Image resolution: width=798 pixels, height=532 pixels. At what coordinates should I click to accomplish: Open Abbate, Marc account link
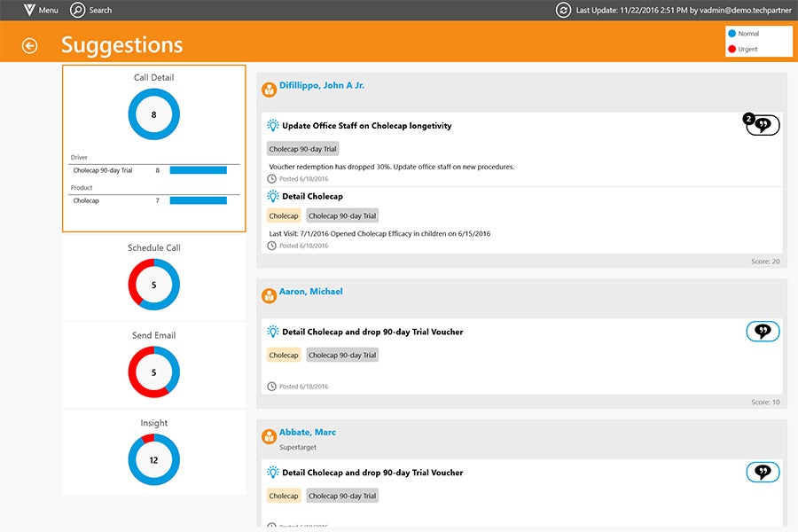pyautogui.click(x=308, y=433)
